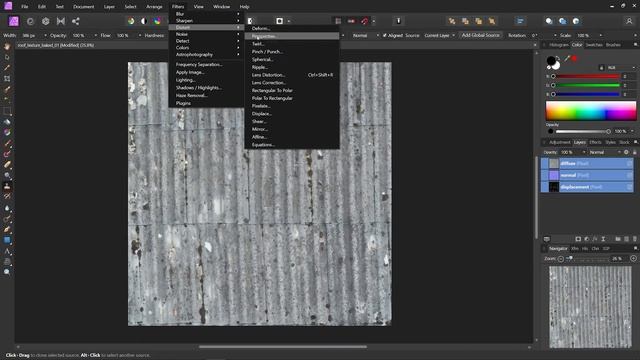Image resolution: width=640 pixels, height=360 pixels.
Task: Switch to the Histogram tab
Action: [x=559, y=45]
